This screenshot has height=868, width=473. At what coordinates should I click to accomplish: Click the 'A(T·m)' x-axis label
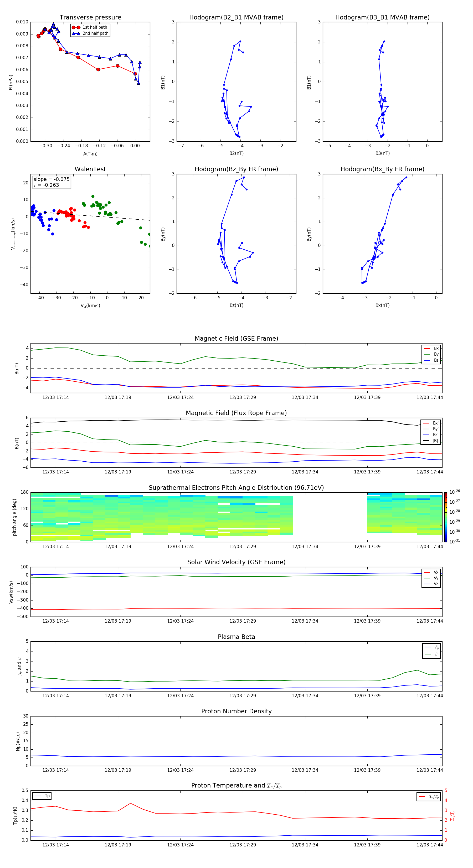[x=90, y=154]
